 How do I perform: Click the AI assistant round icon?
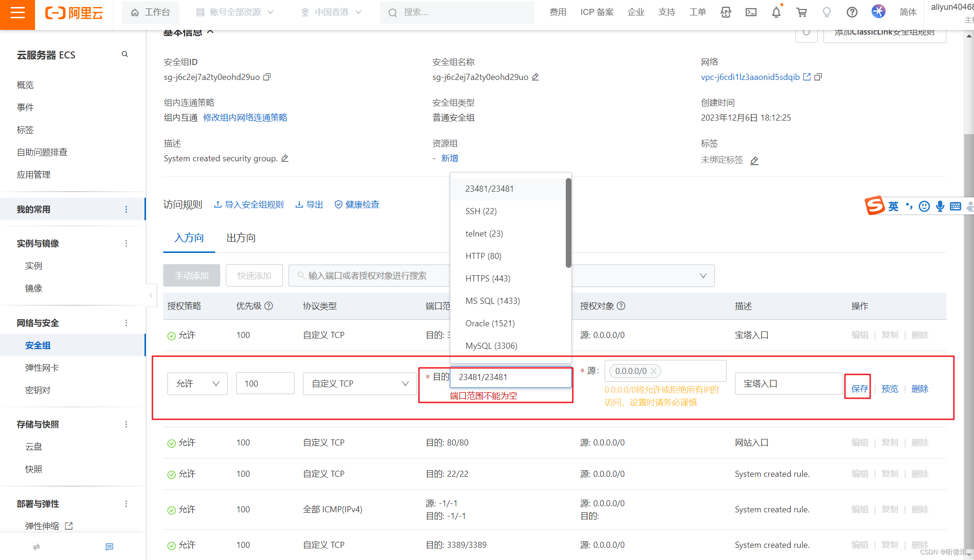point(878,11)
